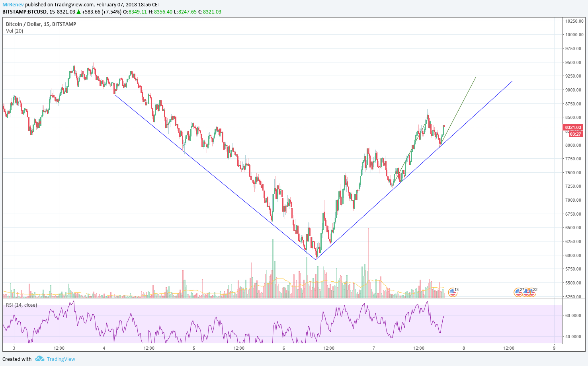Screen dimensions: 588x366
Task: Click the Vol (20) indicator label
Action: pos(14,31)
